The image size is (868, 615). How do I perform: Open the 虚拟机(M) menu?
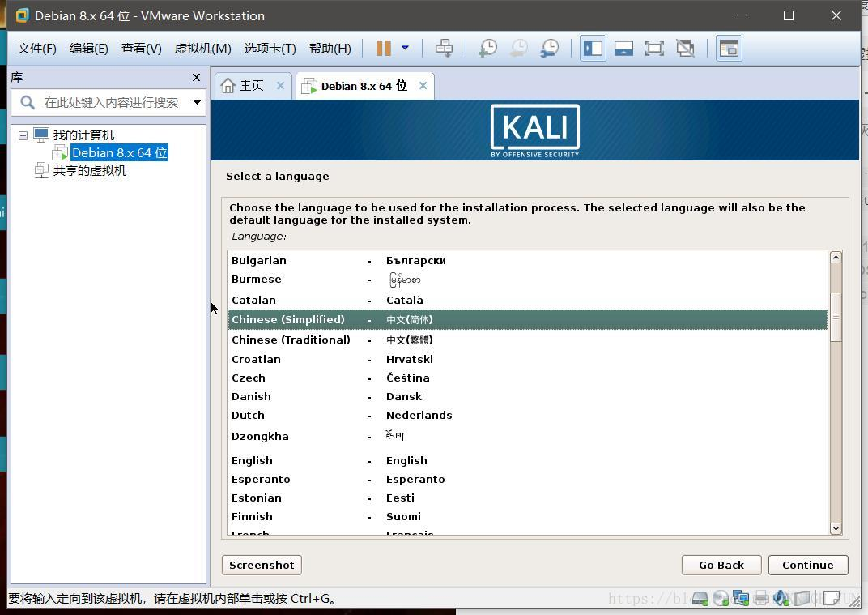pos(201,48)
